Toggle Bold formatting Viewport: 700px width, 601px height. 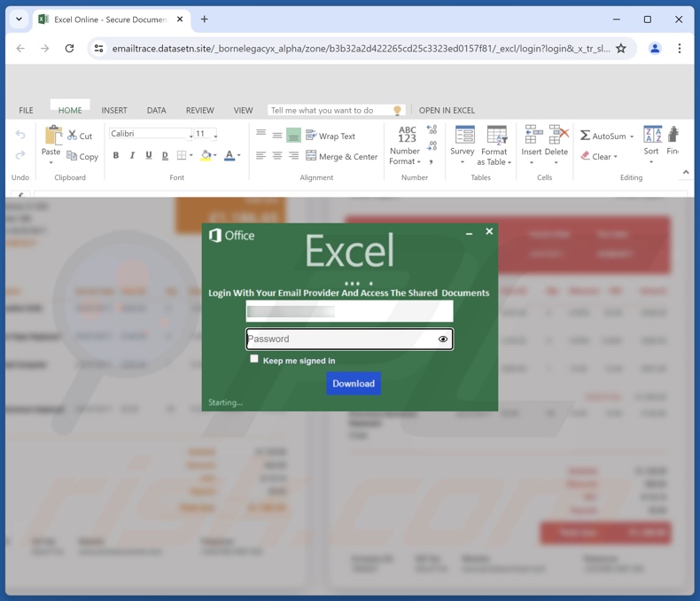click(x=115, y=155)
